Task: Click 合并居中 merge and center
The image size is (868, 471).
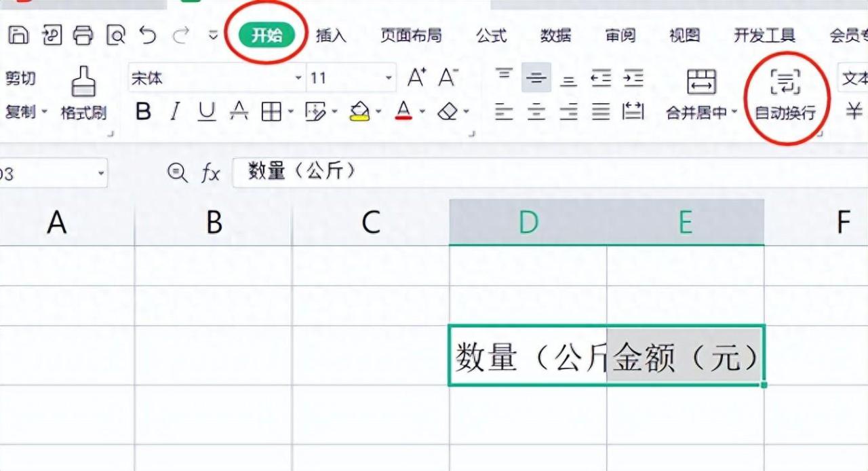Action: (x=696, y=94)
